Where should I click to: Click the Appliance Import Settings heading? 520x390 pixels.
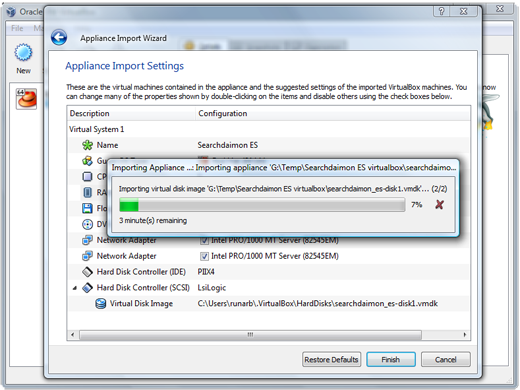pos(124,66)
